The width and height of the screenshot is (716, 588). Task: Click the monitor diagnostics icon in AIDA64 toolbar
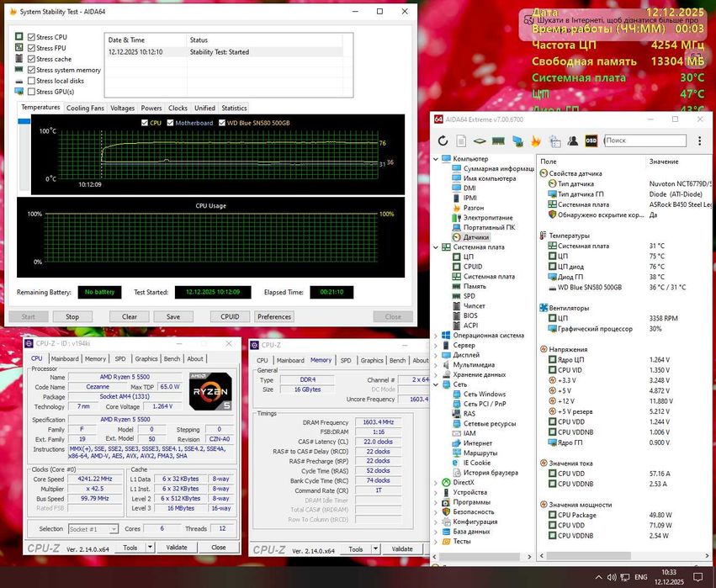coord(517,140)
